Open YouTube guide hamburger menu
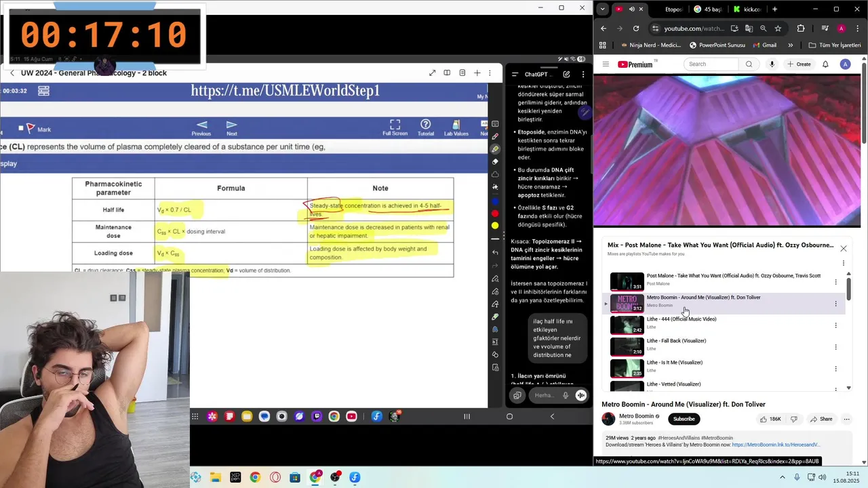 [x=606, y=64]
